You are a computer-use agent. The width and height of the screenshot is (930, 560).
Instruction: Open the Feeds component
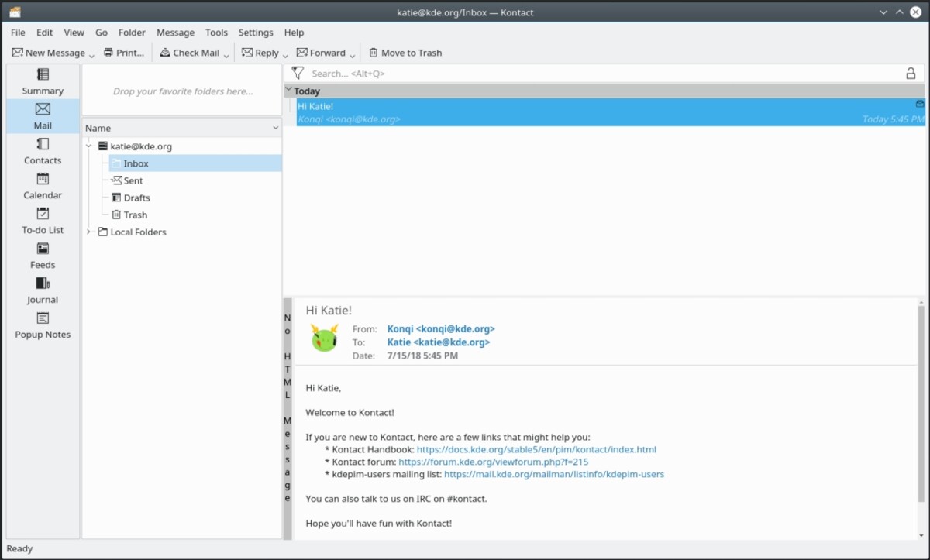[x=43, y=256]
